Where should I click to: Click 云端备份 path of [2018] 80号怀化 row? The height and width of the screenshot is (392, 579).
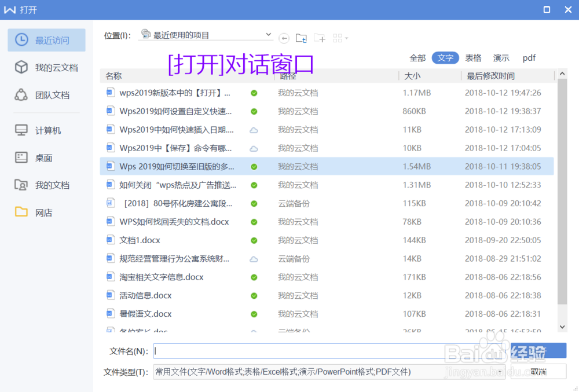[x=294, y=203]
